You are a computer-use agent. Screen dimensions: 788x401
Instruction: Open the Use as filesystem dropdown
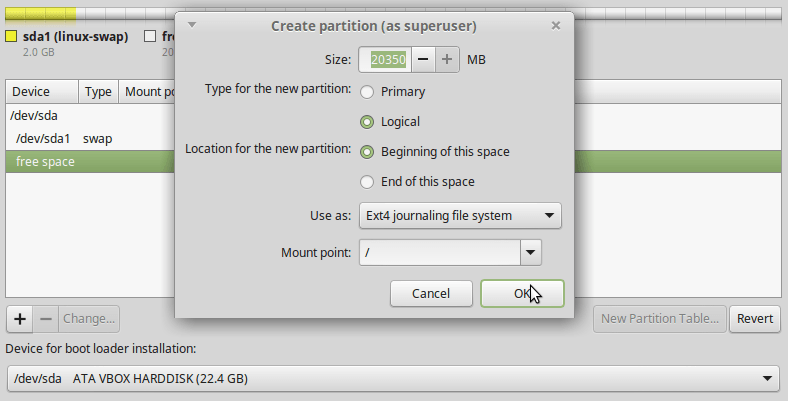click(460, 215)
